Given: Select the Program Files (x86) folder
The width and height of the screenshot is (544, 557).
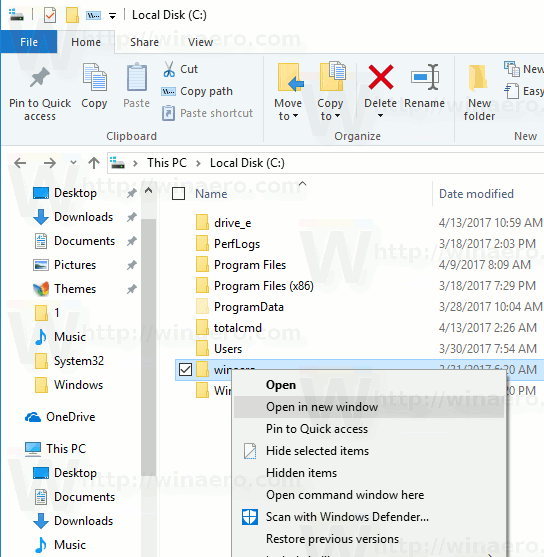Looking at the screenshot, I should (264, 286).
